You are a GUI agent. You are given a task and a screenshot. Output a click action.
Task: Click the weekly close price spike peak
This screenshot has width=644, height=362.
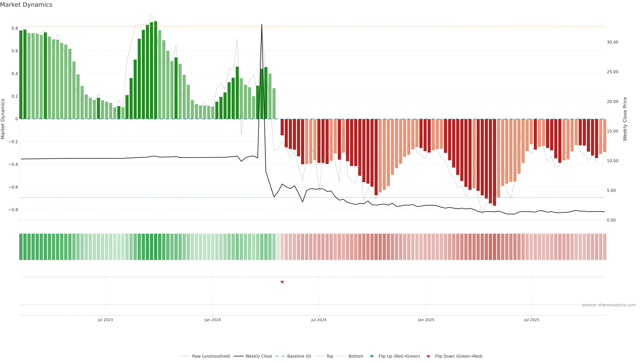(x=262, y=24)
